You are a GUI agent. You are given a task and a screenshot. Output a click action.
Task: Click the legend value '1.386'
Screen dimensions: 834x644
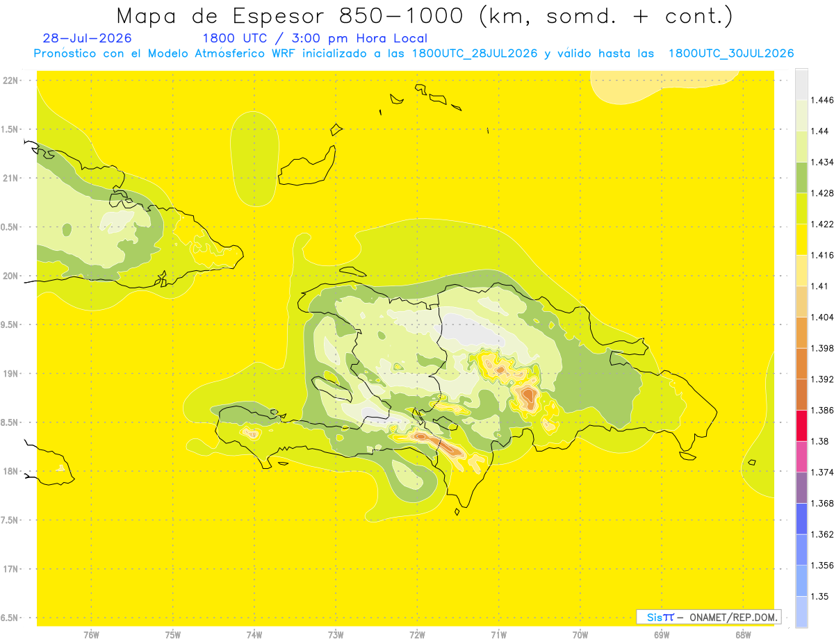[x=823, y=410]
